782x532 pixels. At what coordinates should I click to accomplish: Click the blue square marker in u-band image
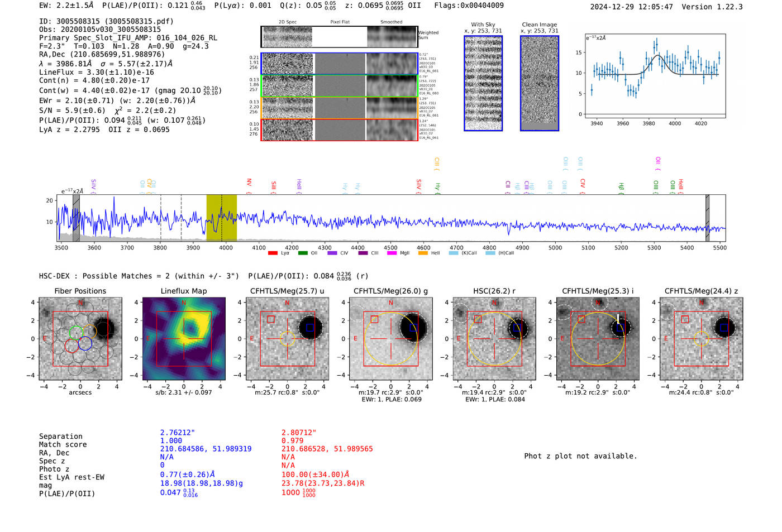tap(310, 328)
